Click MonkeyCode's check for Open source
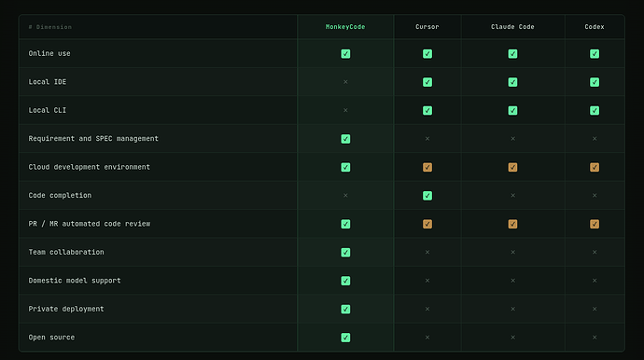 tap(345, 337)
